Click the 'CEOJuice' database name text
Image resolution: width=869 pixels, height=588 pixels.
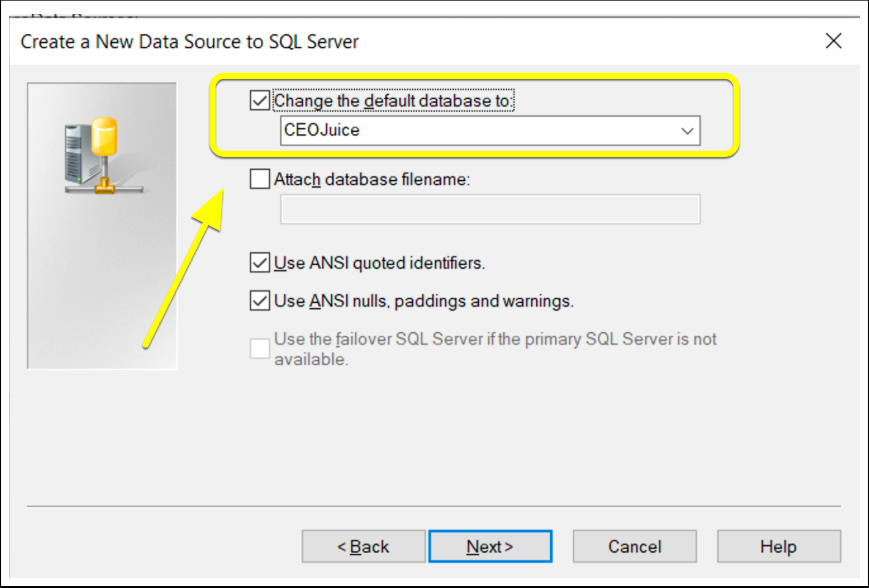(322, 130)
